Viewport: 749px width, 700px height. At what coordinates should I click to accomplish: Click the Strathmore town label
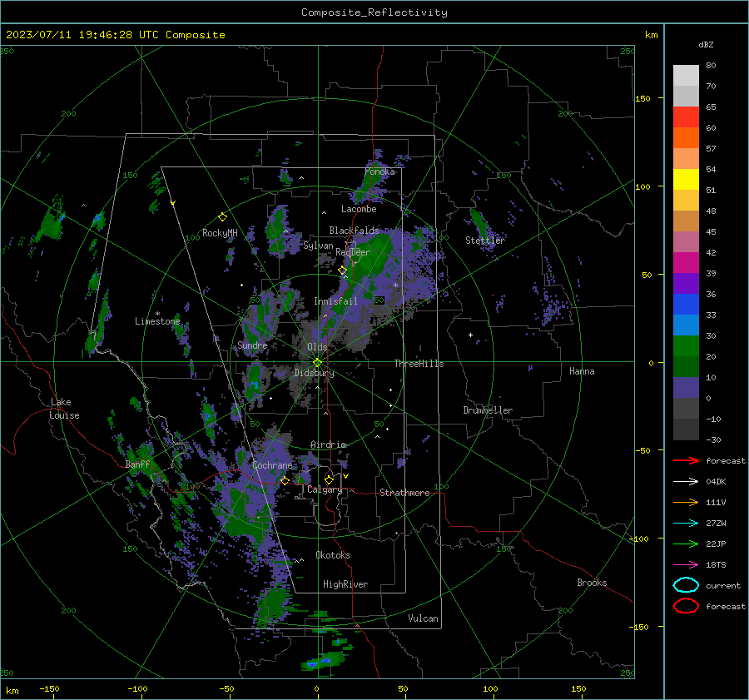click(x=404, y=493)
